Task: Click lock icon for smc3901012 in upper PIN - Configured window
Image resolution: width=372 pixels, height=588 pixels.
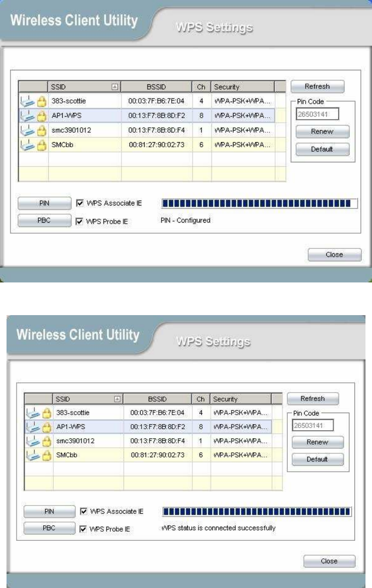Action: pos(42,131)
